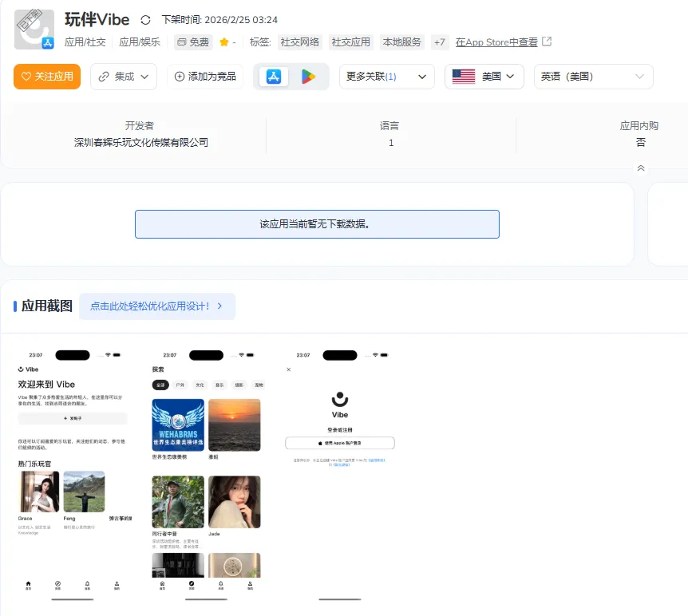Click the 该应用当前暂无下载数据 notice
The image size is (688, 616).
(317, 224)
